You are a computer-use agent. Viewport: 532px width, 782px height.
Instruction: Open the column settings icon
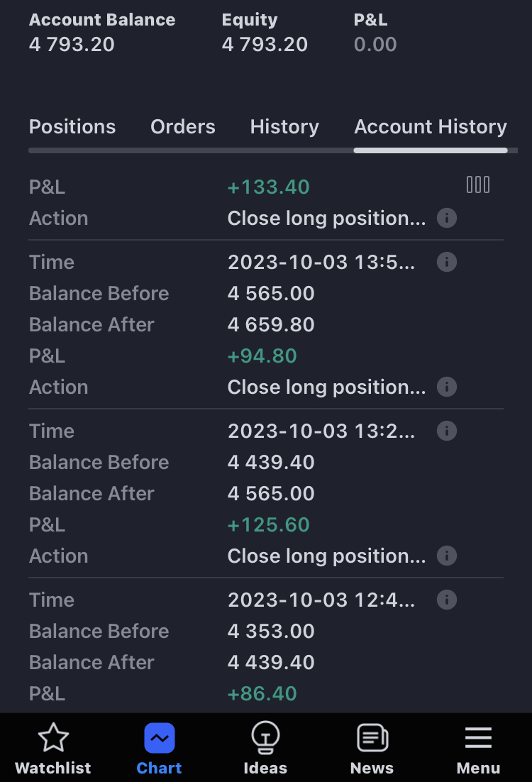point(477,185)
